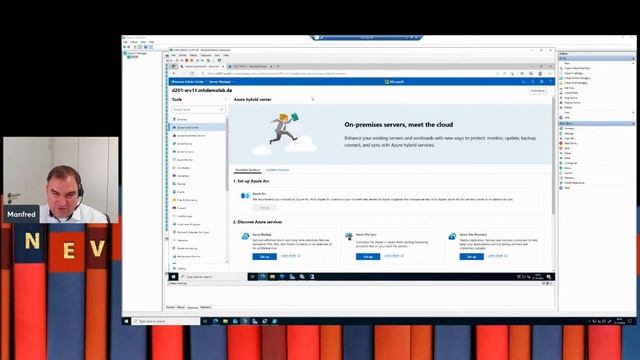This screenshot has width=640, height=360.
Task: Open help question mark in Admin Center header
Action: pos(550,82)
